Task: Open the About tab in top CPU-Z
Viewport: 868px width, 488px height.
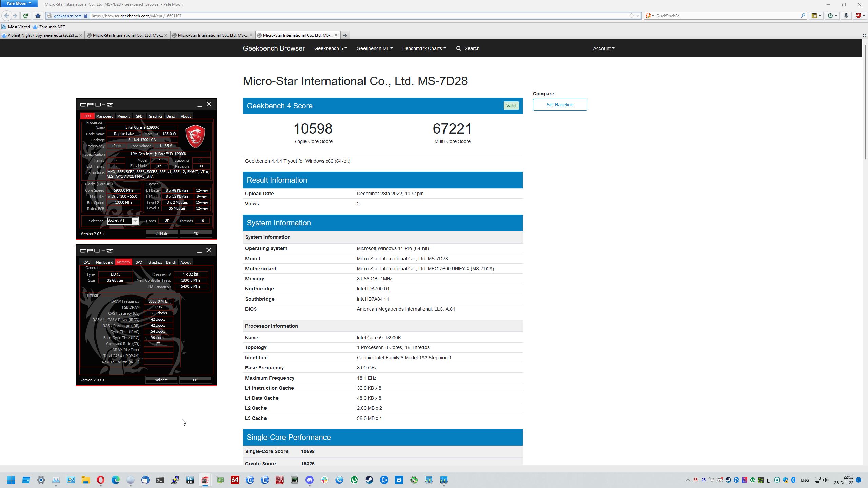Action: click(185, 116)
